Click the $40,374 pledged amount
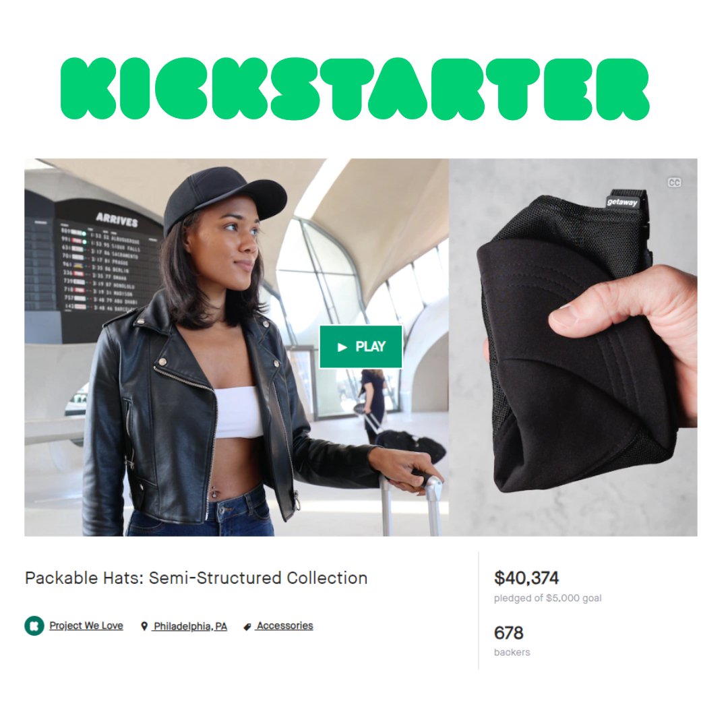This screenshot has width=728, height=728. [x=526, y=578]
